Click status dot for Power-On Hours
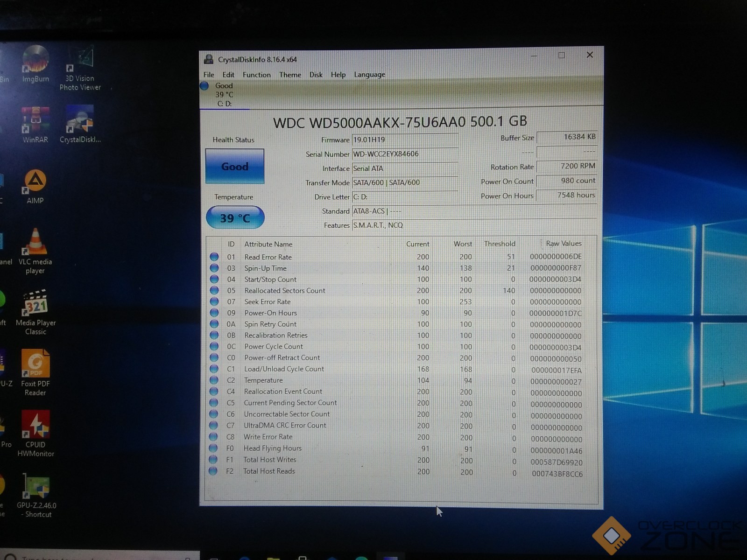 point(214,313)
